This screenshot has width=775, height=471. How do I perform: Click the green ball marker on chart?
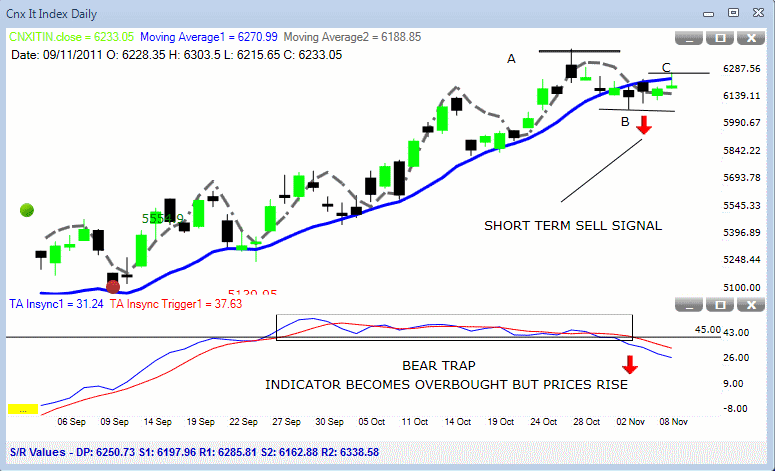[27, 210]
